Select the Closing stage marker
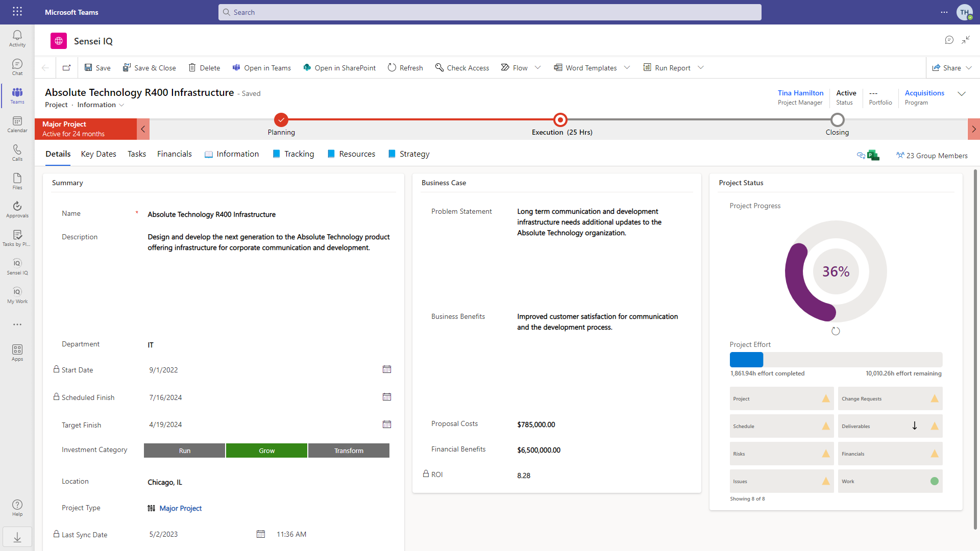This screenshot has width=980, height=551. [x=837, y=120]
